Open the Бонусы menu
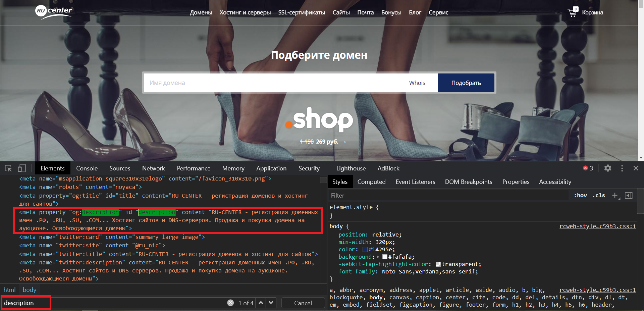Image resolution: width=644 pixels, height=311 pixels. pyautogui.click(x=391, y=12)
